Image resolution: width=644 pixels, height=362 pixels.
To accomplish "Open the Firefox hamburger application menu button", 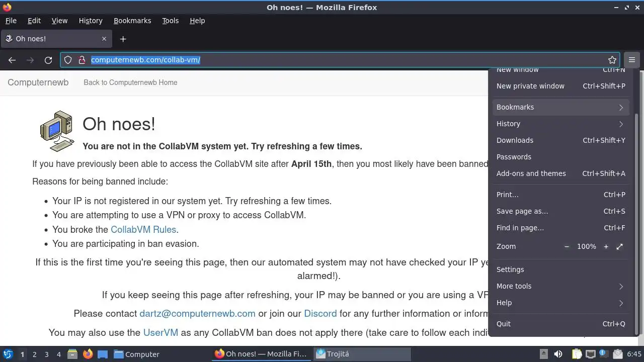I will click(631, 60).
